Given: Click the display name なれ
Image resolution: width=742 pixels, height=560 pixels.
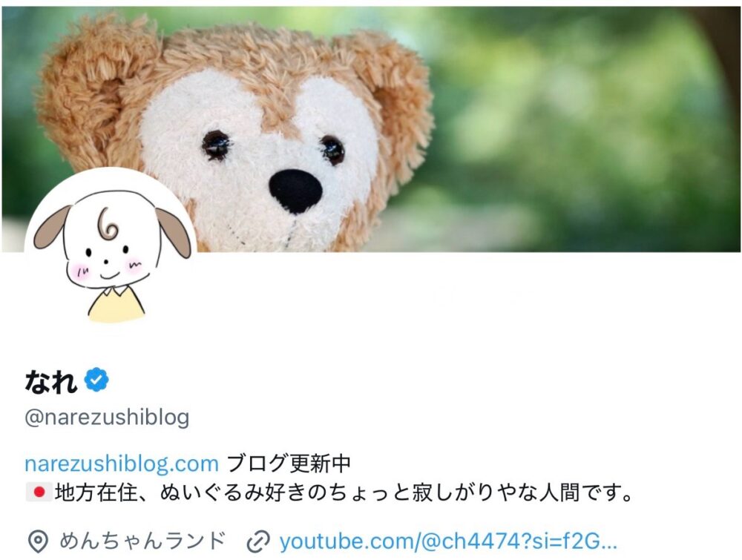Looking at the screenshot, I should 51,381.
